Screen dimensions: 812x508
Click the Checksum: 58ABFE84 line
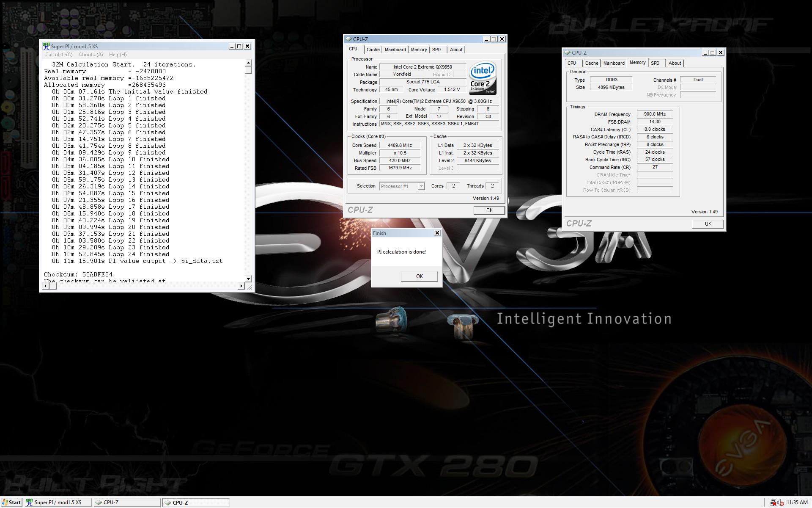tap(78, 274)
